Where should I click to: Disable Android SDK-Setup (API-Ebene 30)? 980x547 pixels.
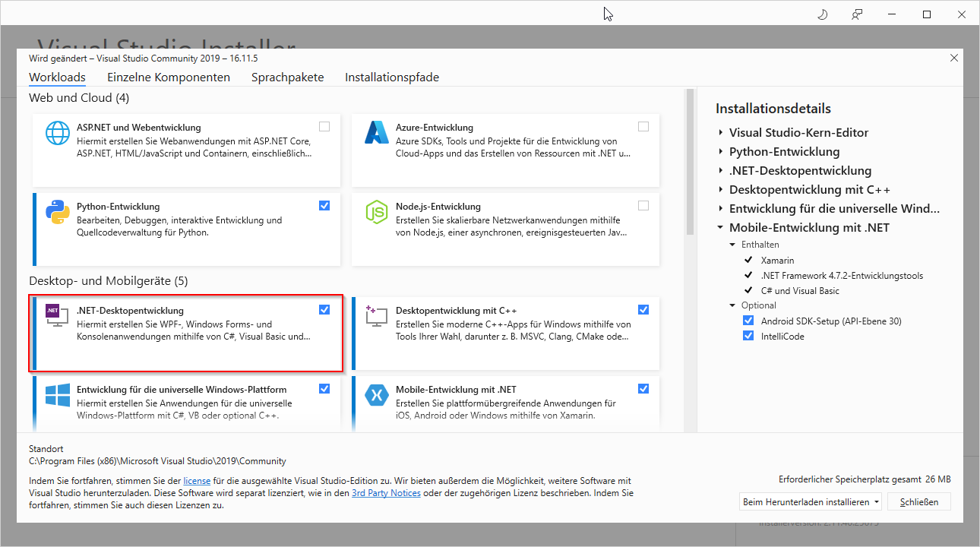(x=748, y=320)
